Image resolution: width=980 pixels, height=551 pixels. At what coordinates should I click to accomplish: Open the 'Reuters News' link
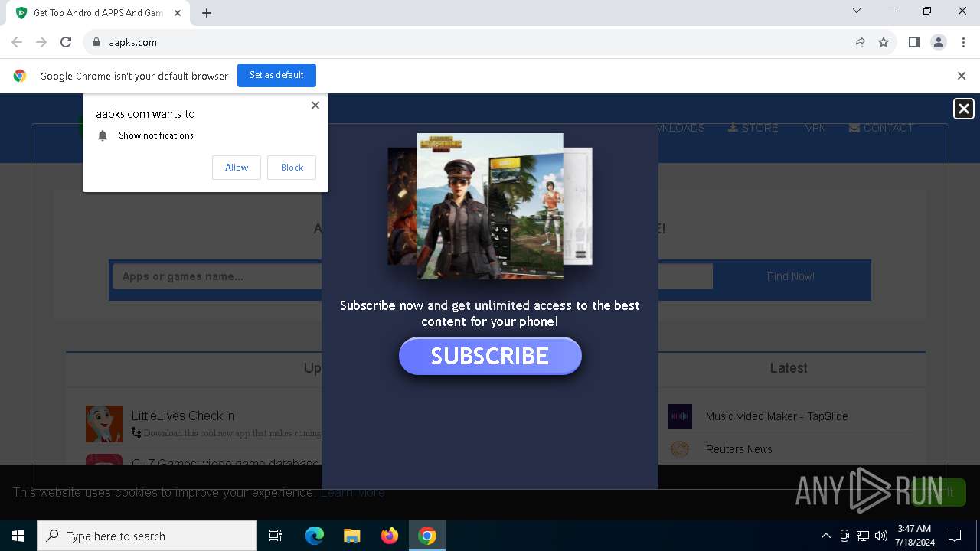[x=739, y=449]
